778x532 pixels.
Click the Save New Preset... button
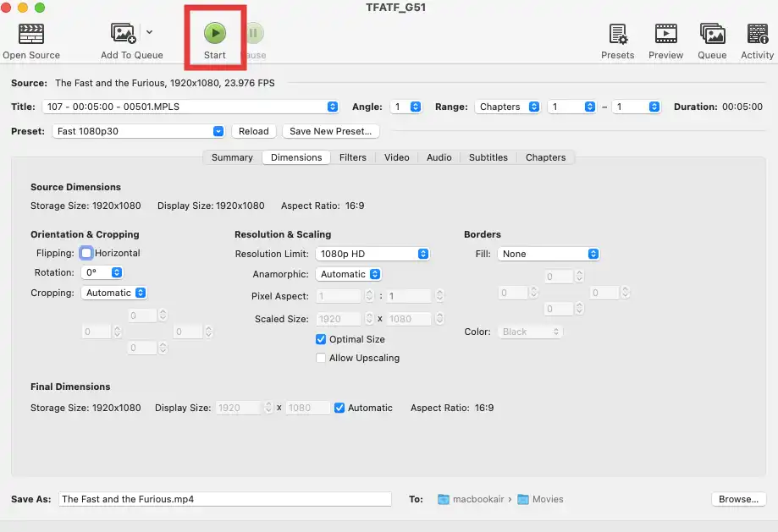point(330,131)
